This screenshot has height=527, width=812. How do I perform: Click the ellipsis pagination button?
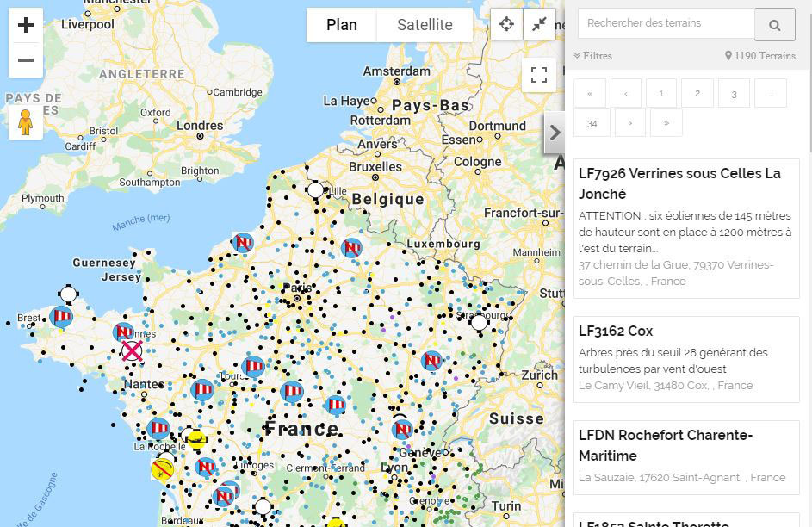[x=771, y=94]
